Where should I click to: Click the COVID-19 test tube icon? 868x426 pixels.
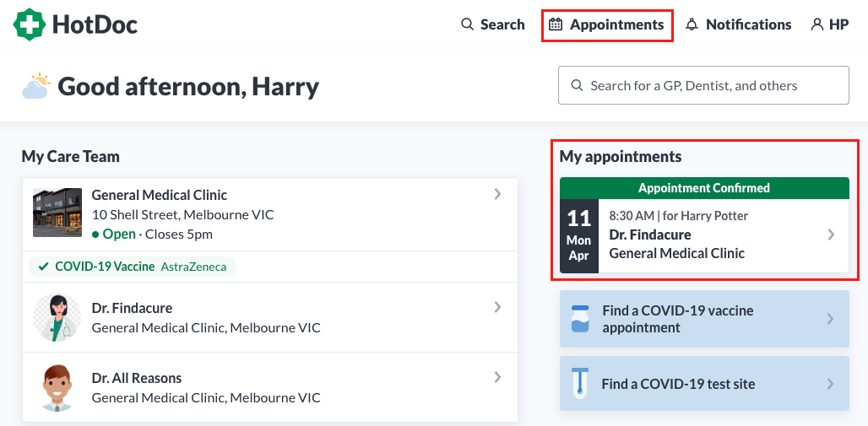coord(580,383)
